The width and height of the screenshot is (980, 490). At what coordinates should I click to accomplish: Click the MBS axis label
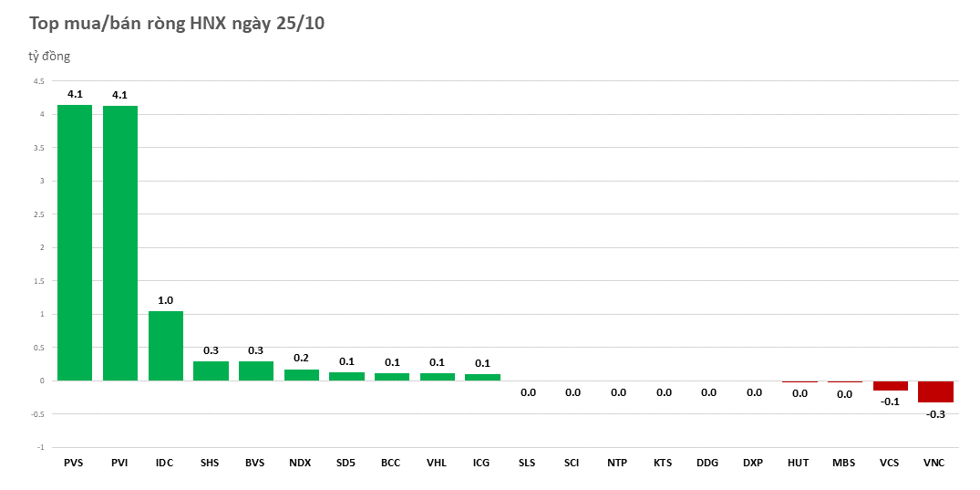click(x=844, y=463)
